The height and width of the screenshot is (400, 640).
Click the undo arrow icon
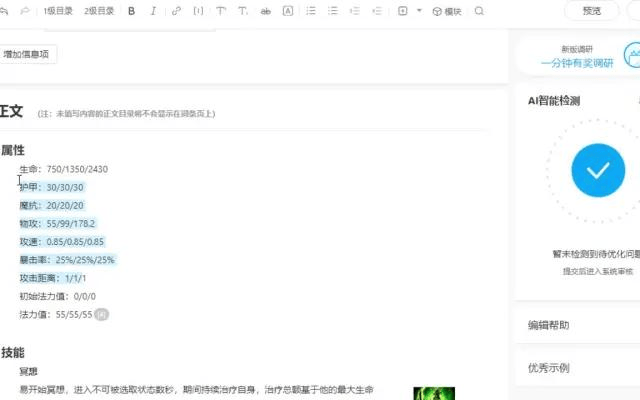tap(3, 11)
